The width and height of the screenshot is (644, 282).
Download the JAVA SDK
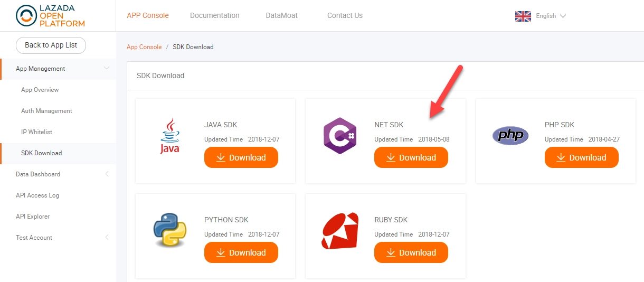(241, 157)
